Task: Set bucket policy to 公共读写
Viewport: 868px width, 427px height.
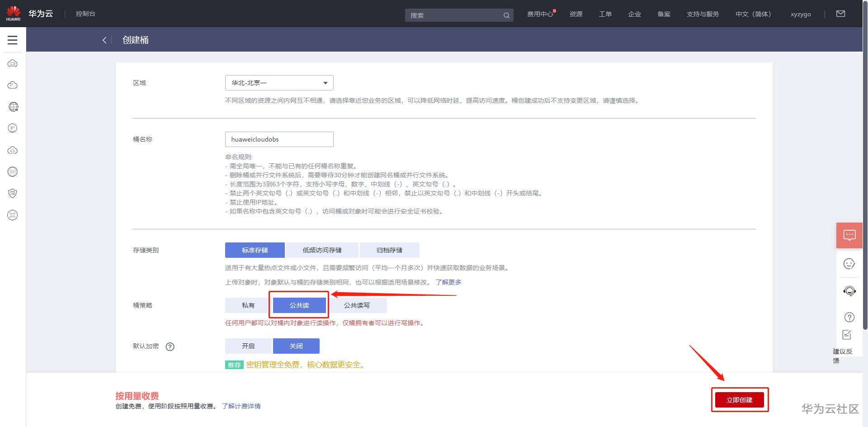Action: coord(357,305)
